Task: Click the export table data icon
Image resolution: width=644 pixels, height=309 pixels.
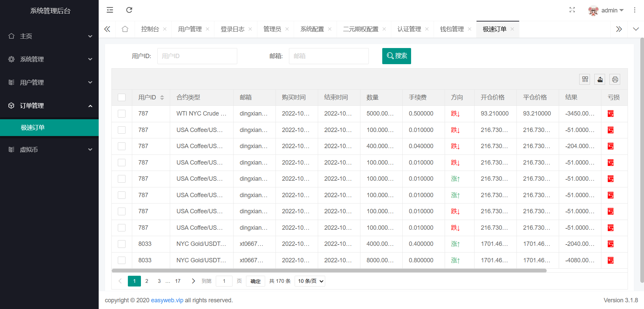Action: (600, 79)
